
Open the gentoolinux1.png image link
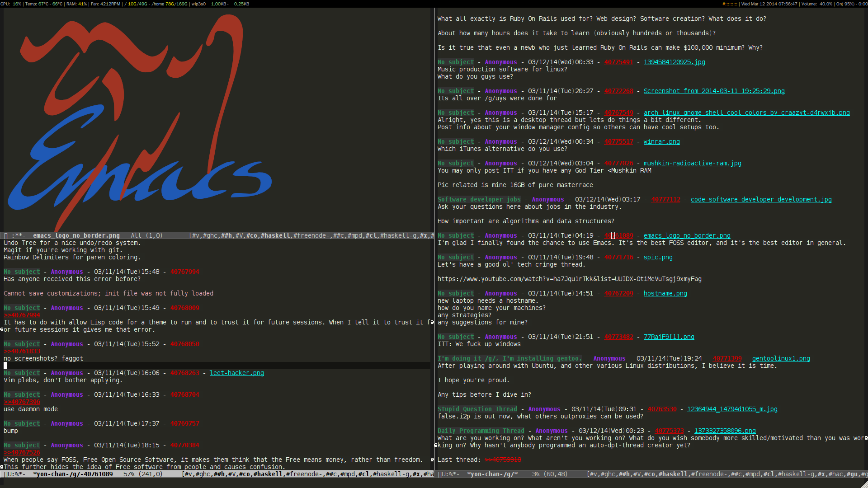[x=781, y=358]
